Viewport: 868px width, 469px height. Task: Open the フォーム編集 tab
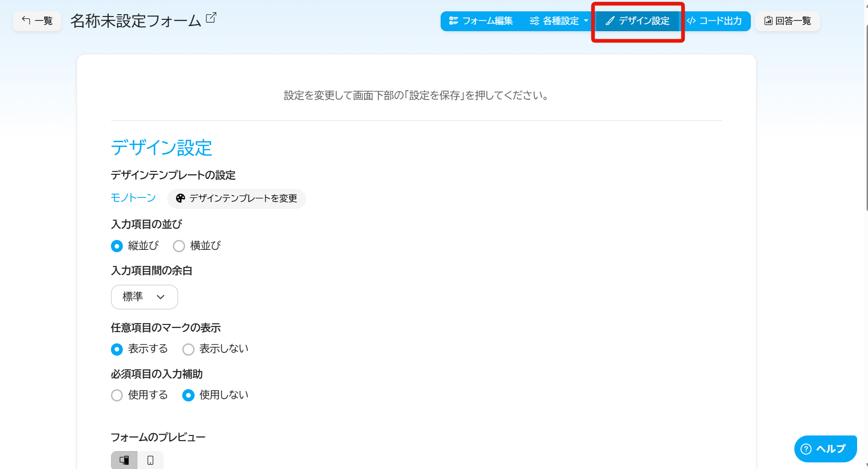(x=481, y=21)
